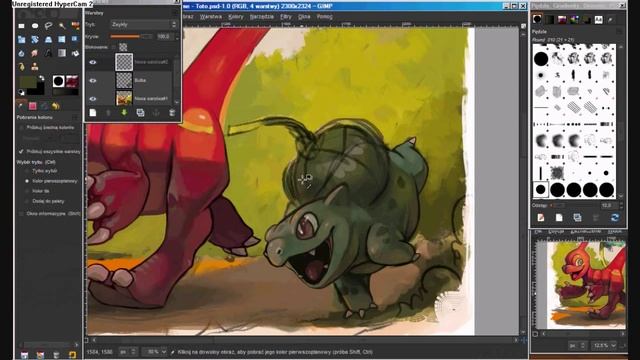Open the active brush preview in toolbox
Viewport: 640px width, 360px height.
58,81
